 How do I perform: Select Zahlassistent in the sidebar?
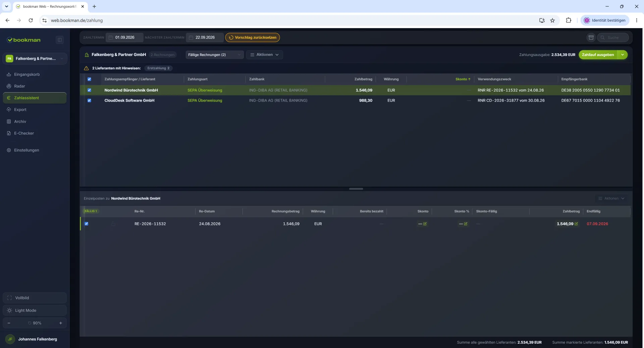[35, 98]
